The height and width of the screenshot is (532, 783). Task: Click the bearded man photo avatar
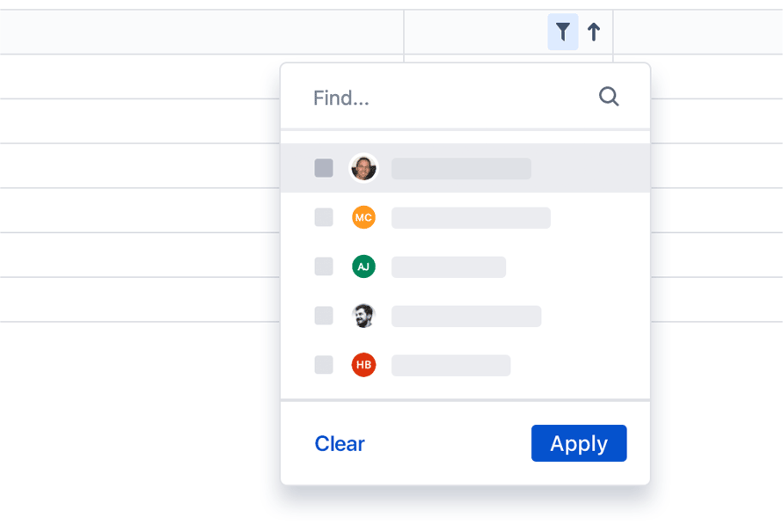pos(363,316)
